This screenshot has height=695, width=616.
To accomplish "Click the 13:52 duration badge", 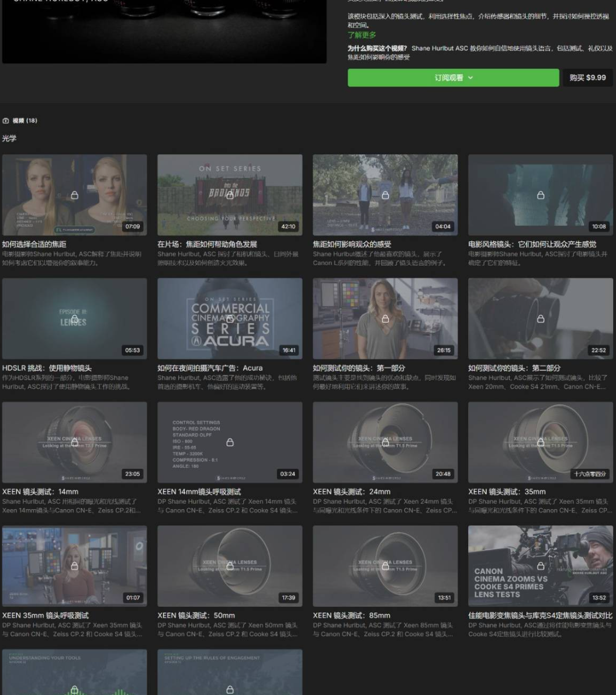I will pyautogui.click(x=599, y=597).
